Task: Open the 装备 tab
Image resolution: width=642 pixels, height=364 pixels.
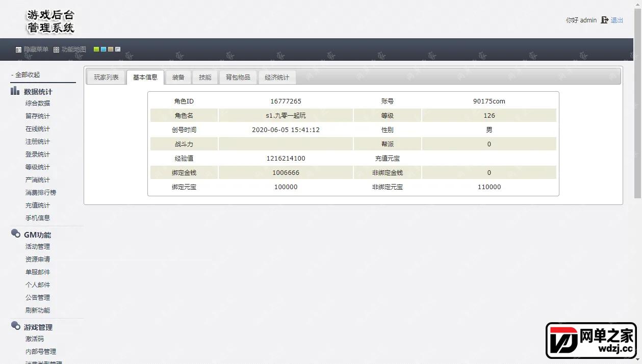Action: pyautogui.click(x=178, y=77)
